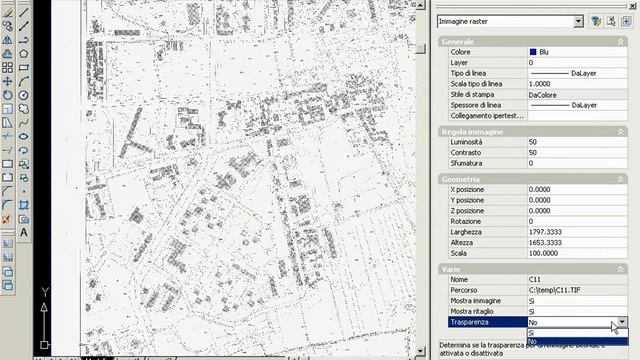Screen dimensions: 640x360
Task: Open the Immagine raster object type dropdown
Action: pos(578,21)
